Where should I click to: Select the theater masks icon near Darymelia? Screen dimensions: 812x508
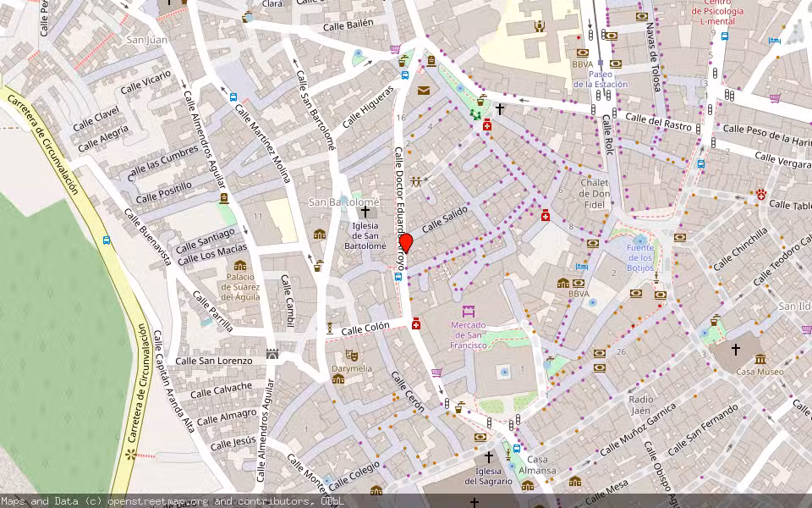pos(352,355)
